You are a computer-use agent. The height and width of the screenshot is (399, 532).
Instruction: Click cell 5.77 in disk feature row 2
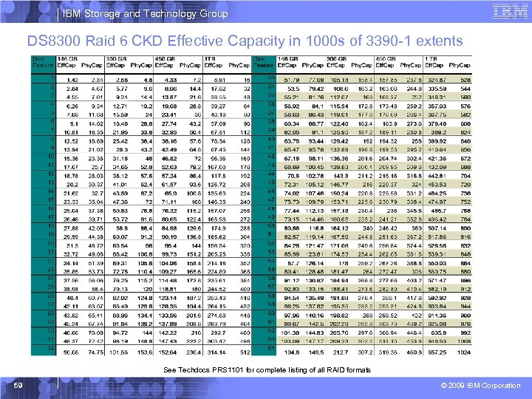click(x=121, y=89)
